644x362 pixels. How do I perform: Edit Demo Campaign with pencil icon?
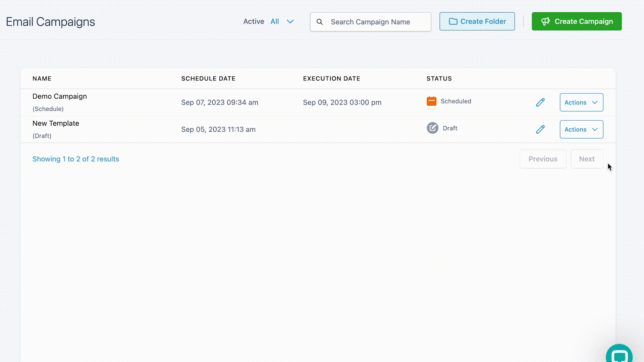tap(540, 102)
